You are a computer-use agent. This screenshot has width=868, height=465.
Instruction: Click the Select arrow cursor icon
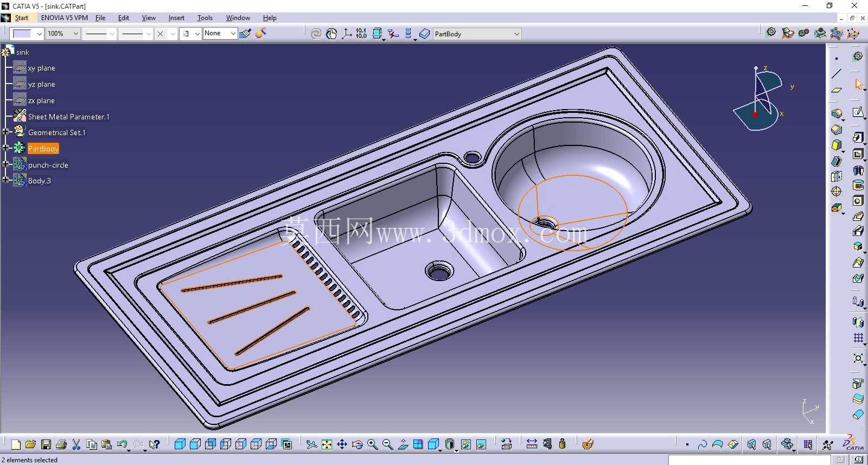click(858, 84)
